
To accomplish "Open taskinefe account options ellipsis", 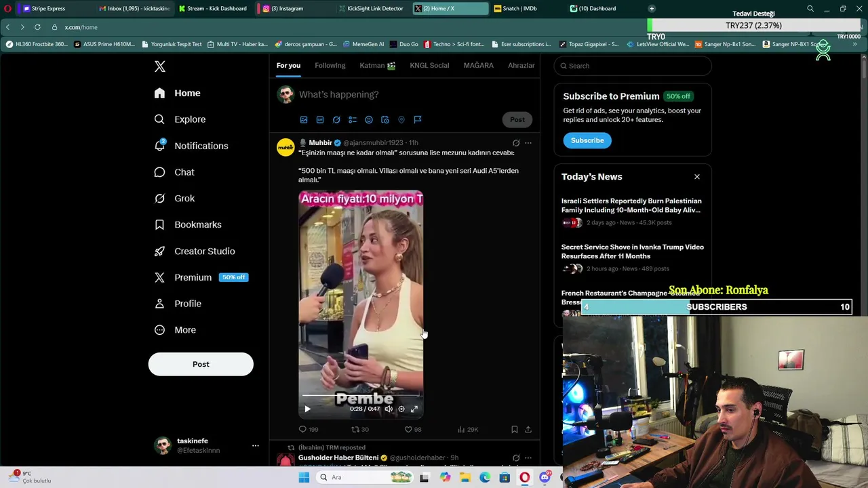I will 255,445.
